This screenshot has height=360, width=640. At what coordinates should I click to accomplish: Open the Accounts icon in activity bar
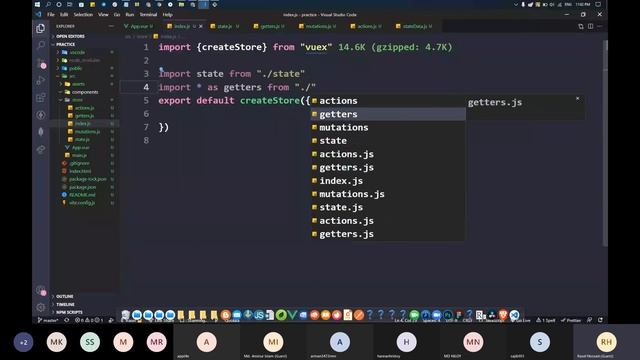tap(41, 290)
